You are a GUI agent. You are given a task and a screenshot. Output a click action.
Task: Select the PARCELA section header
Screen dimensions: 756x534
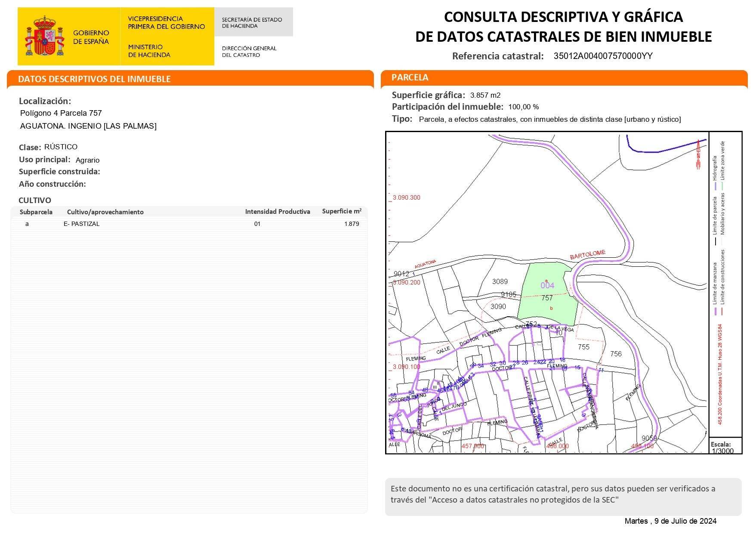coord(410,77)
